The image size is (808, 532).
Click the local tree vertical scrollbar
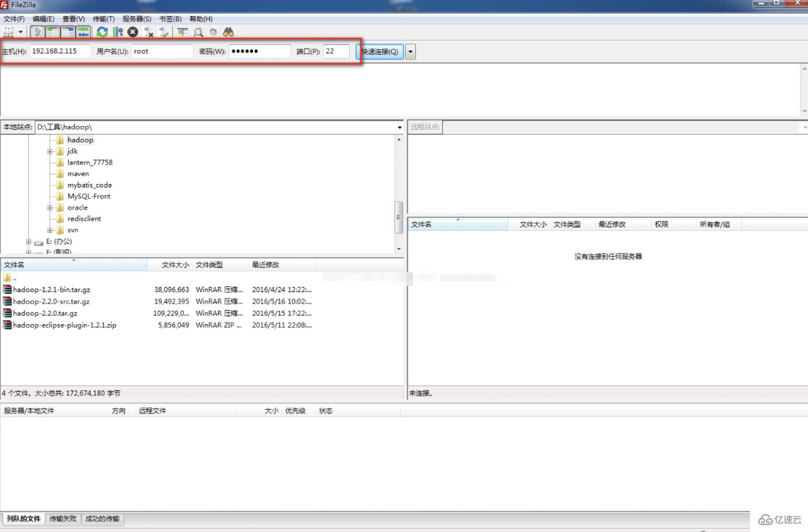click(x=398, y=217)
